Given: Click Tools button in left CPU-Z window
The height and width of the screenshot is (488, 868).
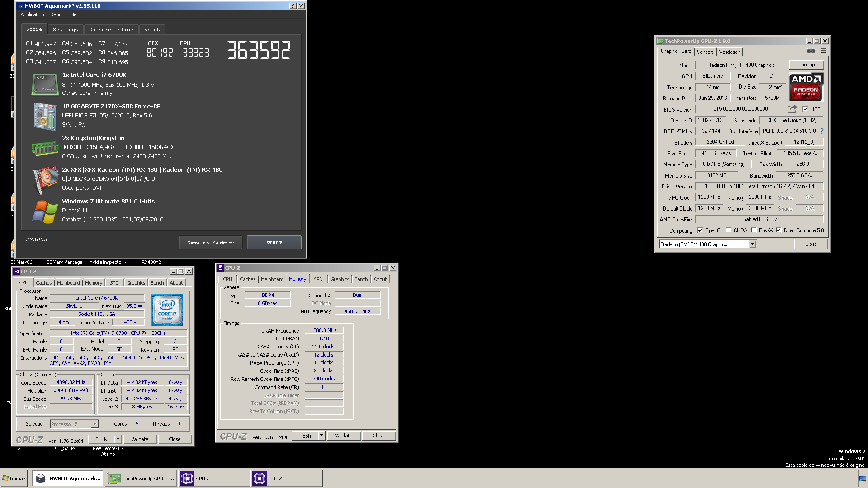Looking at the screenshot, I should click(101, 439).
